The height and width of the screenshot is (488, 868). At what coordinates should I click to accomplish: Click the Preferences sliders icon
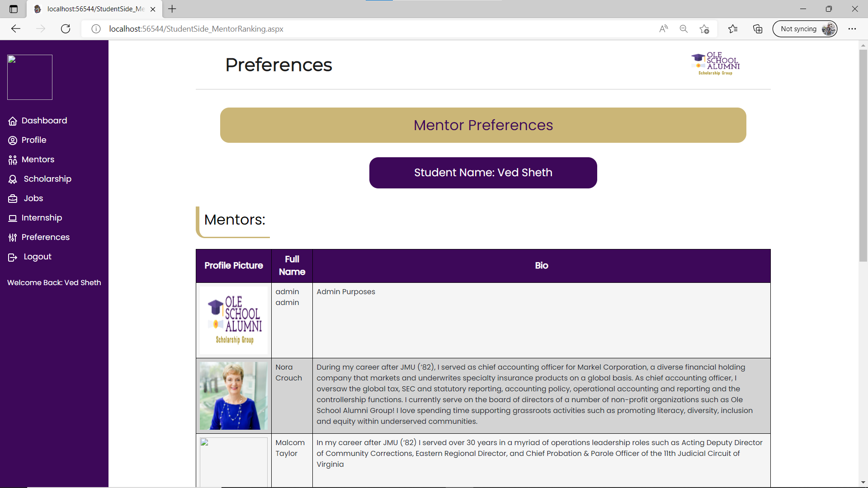13,238
